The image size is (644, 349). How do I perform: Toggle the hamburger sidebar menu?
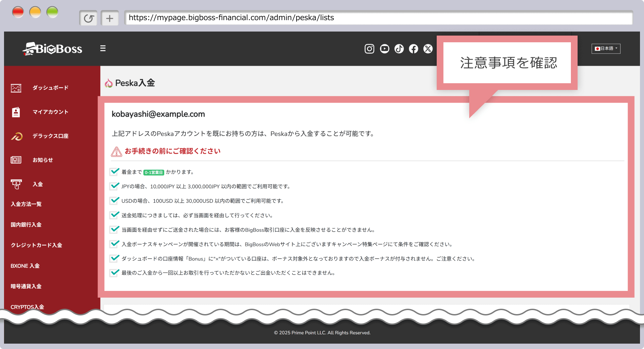point(103,49)
